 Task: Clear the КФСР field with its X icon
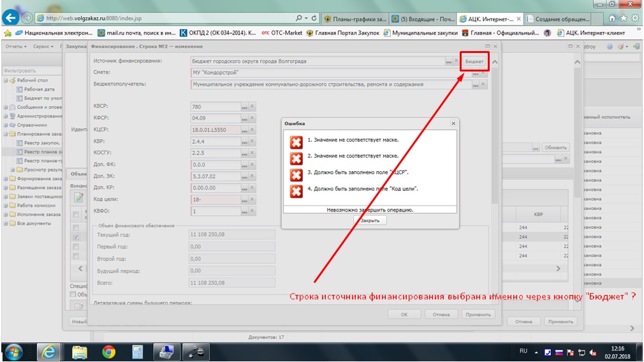252,119
